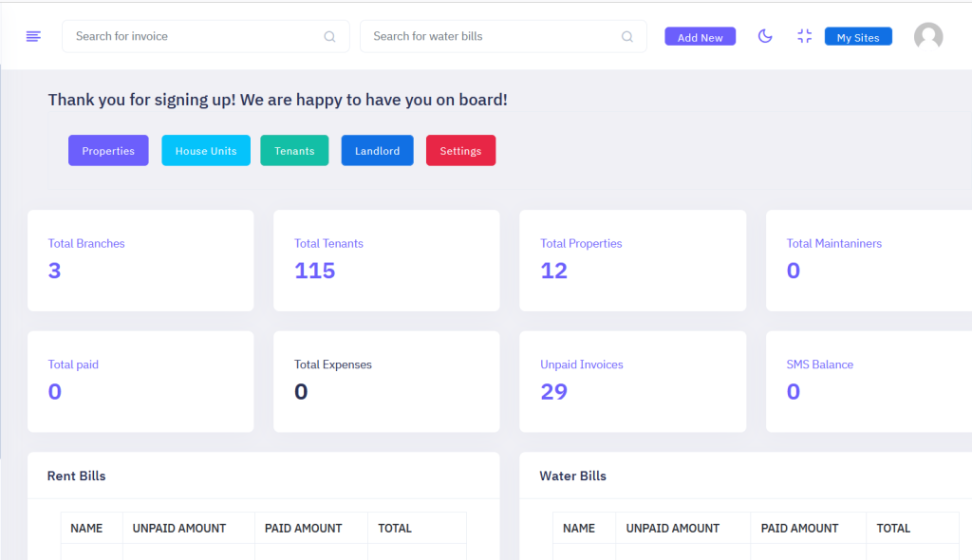972x560 pixels.
Task: Select the Total Maintaniners card label
Action: [833, 244]
